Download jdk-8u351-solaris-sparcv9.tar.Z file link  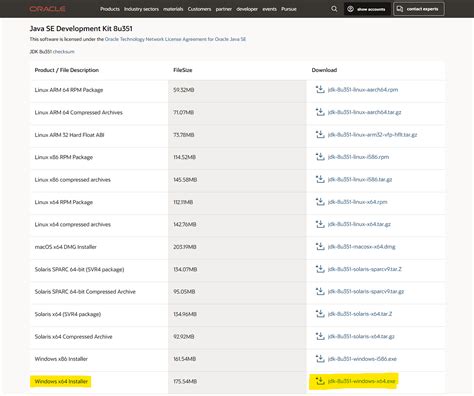pos(365,269)
